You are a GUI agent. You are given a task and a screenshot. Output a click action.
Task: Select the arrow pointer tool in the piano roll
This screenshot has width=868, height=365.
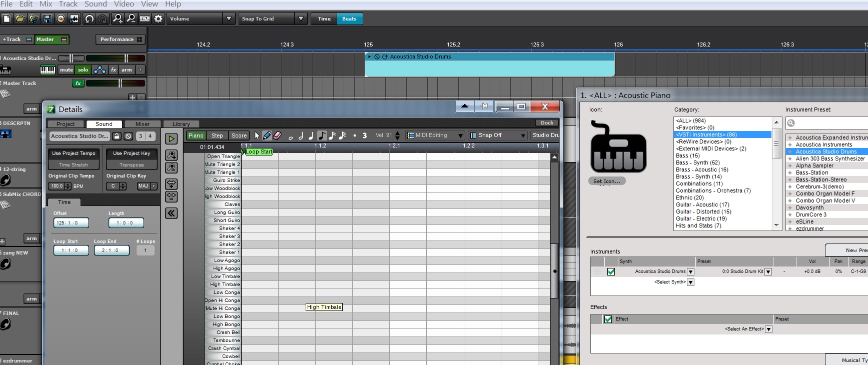pos(257,135)
